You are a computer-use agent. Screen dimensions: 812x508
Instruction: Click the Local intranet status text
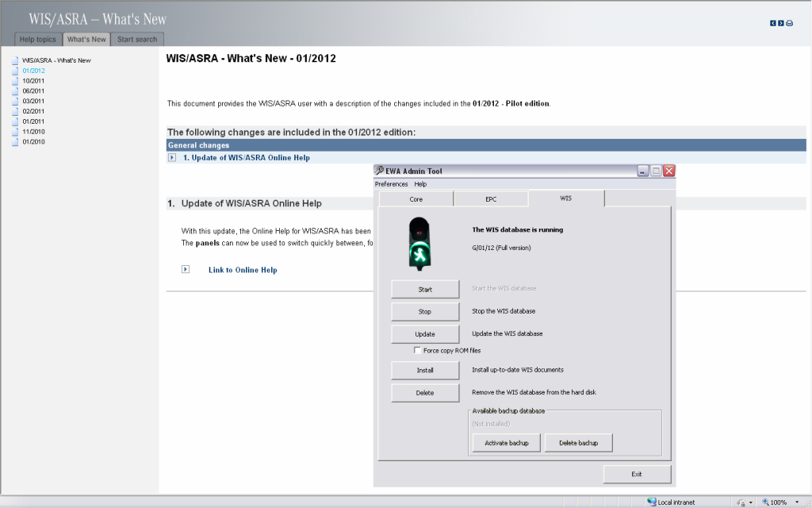pos(676,502)
